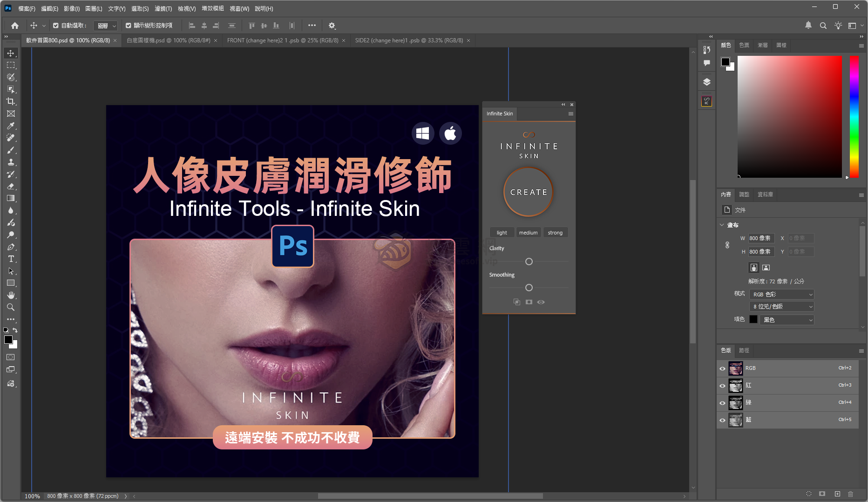Hide the Blue (藍) channel eye
The image size is (868, 502).
(x=722, y=420)
